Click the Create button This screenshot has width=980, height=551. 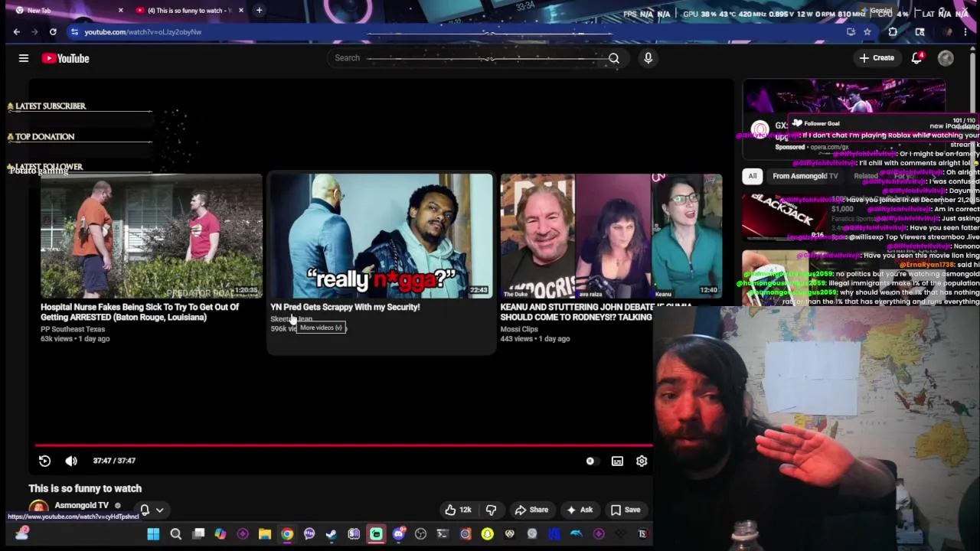[877, 58]
